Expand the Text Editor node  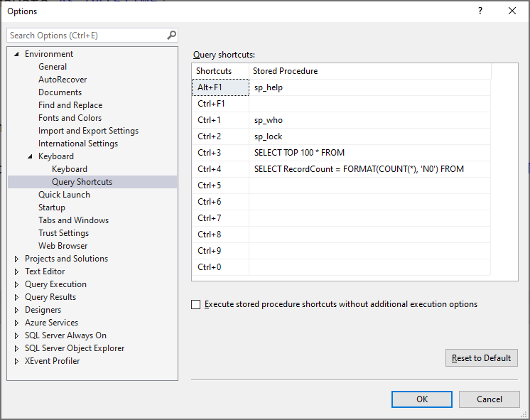pyautogui.click(x=16, y=271)
